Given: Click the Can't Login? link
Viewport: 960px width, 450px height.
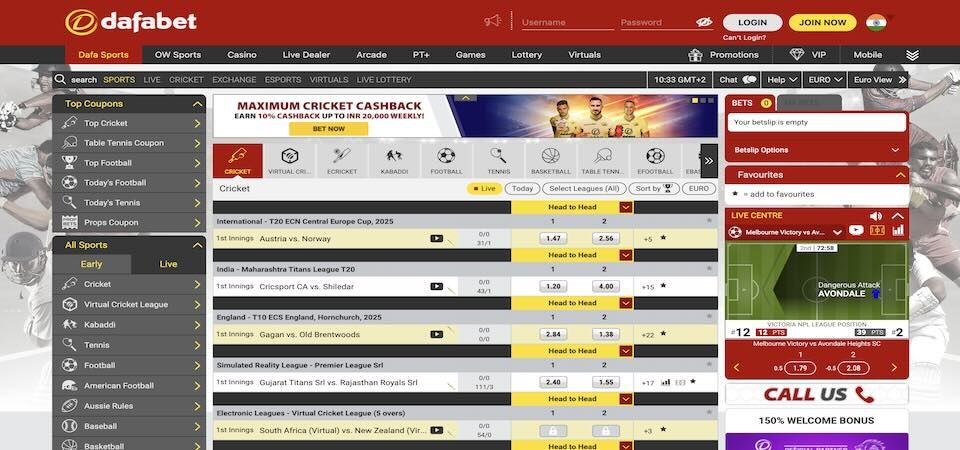Looking at the screenshot, I should coord(744,38).
